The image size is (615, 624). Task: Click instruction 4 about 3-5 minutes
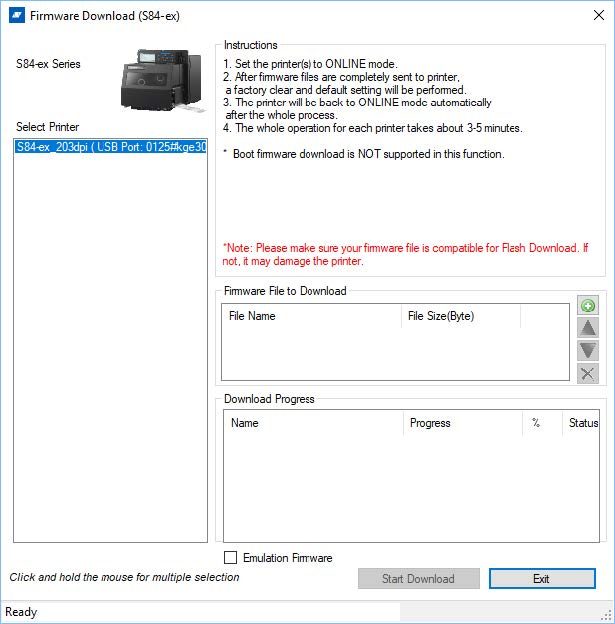(373, 128)
